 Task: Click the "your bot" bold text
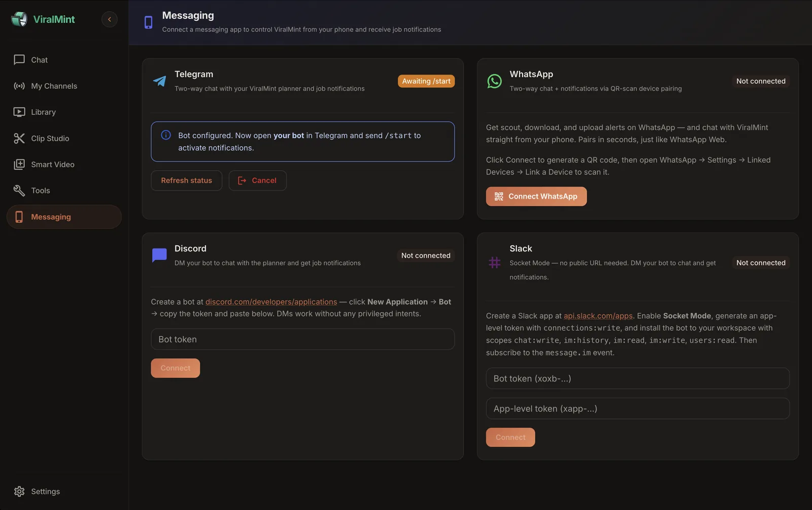pos(289,136)
